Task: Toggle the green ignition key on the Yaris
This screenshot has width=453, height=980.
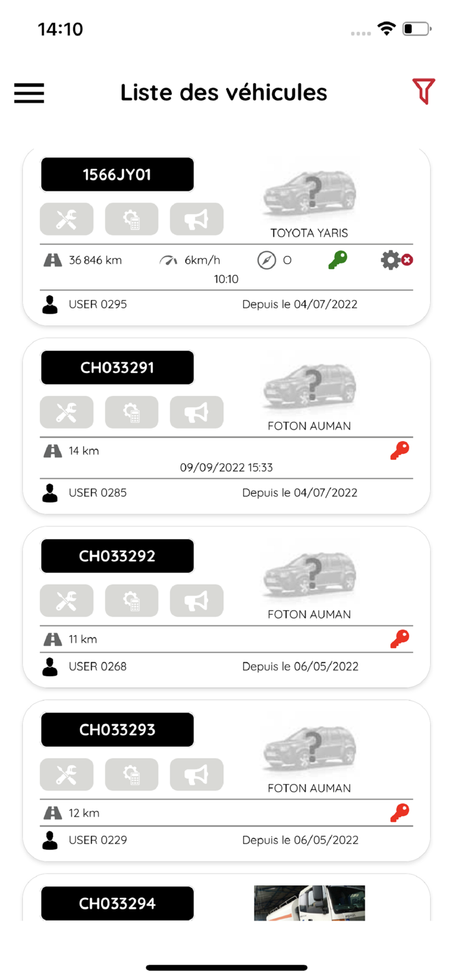Action: (x=337, y=259)
